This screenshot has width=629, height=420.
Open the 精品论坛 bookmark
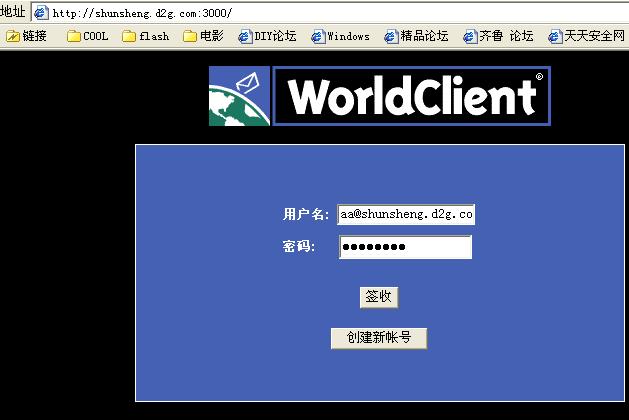416,36
